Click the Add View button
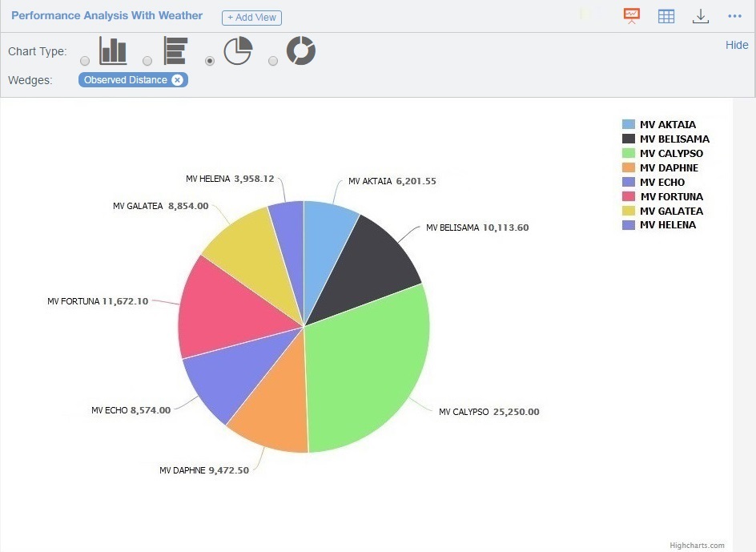The width and height of the screenshot is (756, 552). (x=251, y=17)
